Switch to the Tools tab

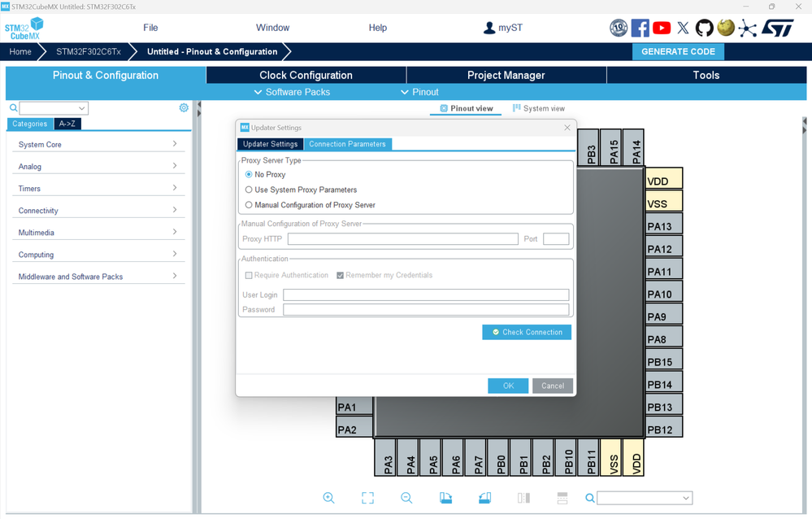coord(706,75)
